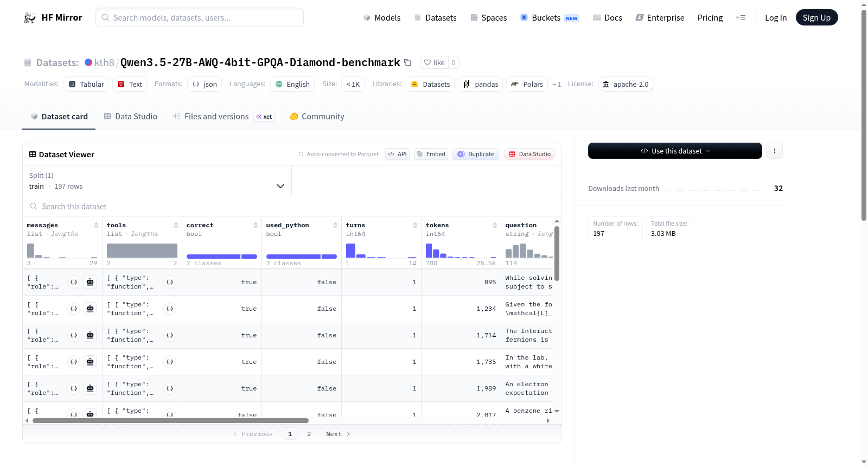Focus the top search models input

(200, 17)
